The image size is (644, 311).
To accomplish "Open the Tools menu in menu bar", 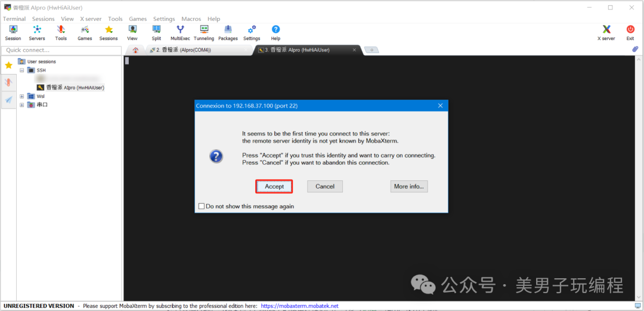I will pos(116,19).
